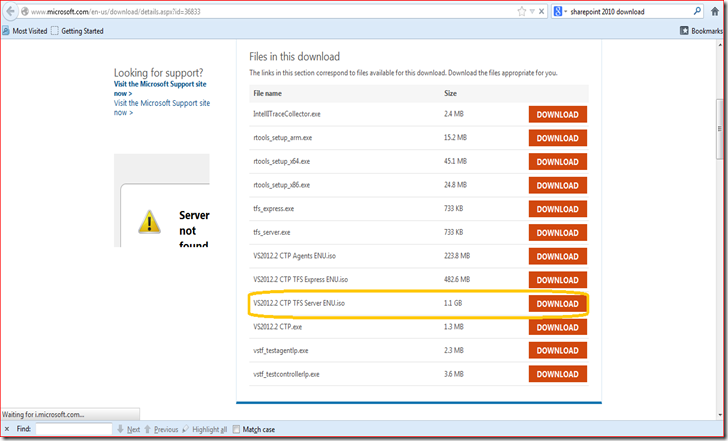Open the Most Visited bookmarks folder
728x441 pixels.
pyautogui.click(x=25, y=31)
